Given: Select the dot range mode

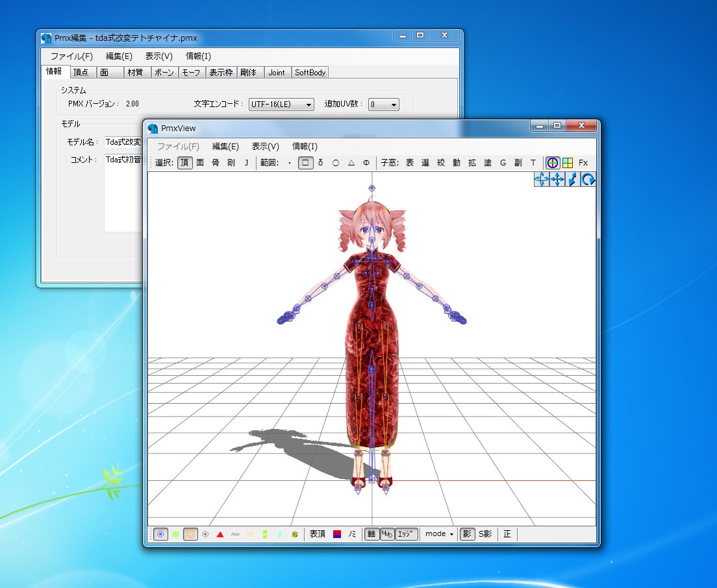Looking at the screenshot, I should [x=290, y=163].
